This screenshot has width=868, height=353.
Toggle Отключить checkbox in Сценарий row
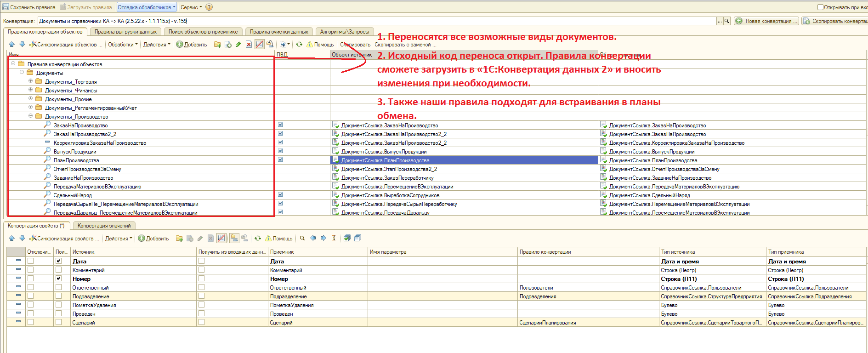pyautogui.click(x=30, y=322)
